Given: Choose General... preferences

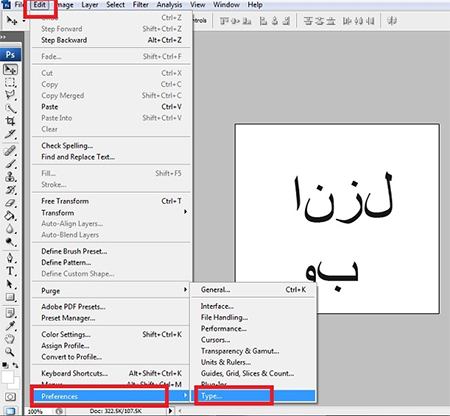Looking at the screenshot, I should coord(254,290).
